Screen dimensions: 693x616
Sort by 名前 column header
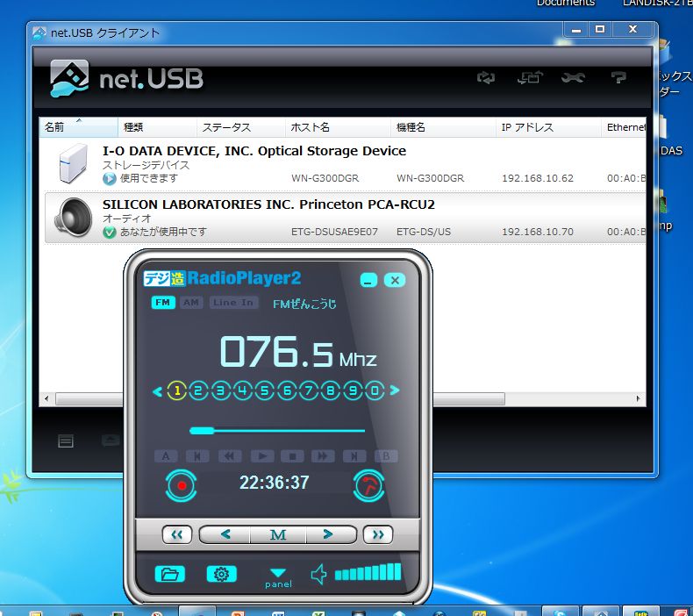(x=78, y=127)
